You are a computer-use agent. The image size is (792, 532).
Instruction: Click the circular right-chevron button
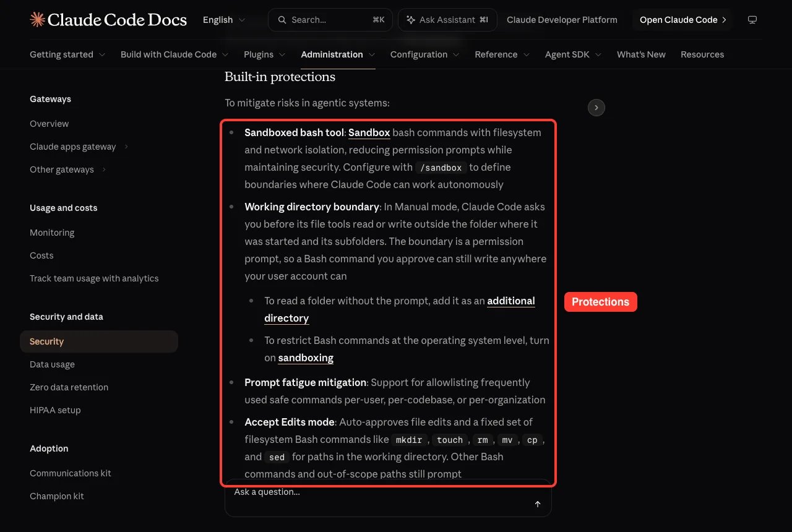[596, 108]
